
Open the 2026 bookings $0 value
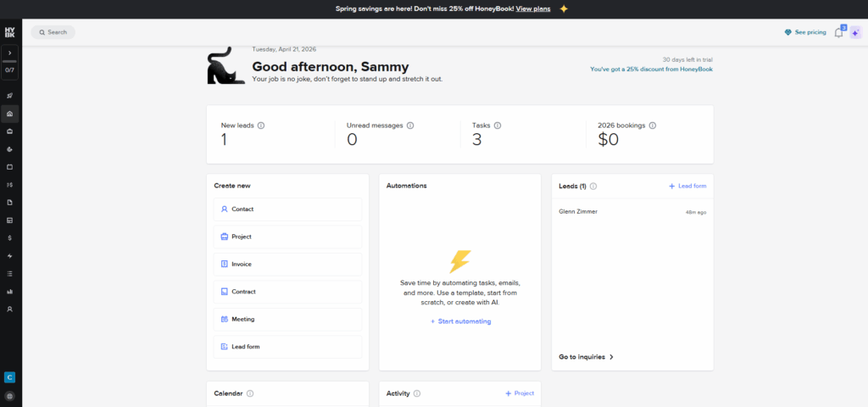(608, 140)
